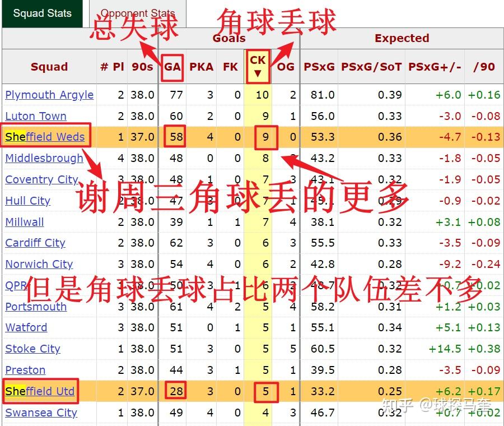Sort by PSxG+/- column header
The width and height of the screenshot is (504, 426).
pyautogui.click(x=435, y=67)
